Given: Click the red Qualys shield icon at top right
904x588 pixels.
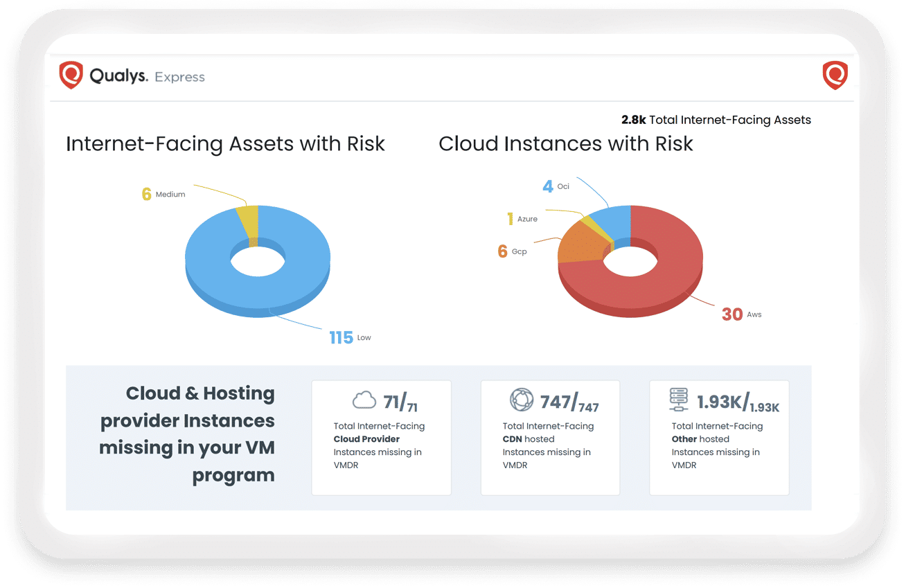Looking at the screenshot, I should [x=835, y=75].
